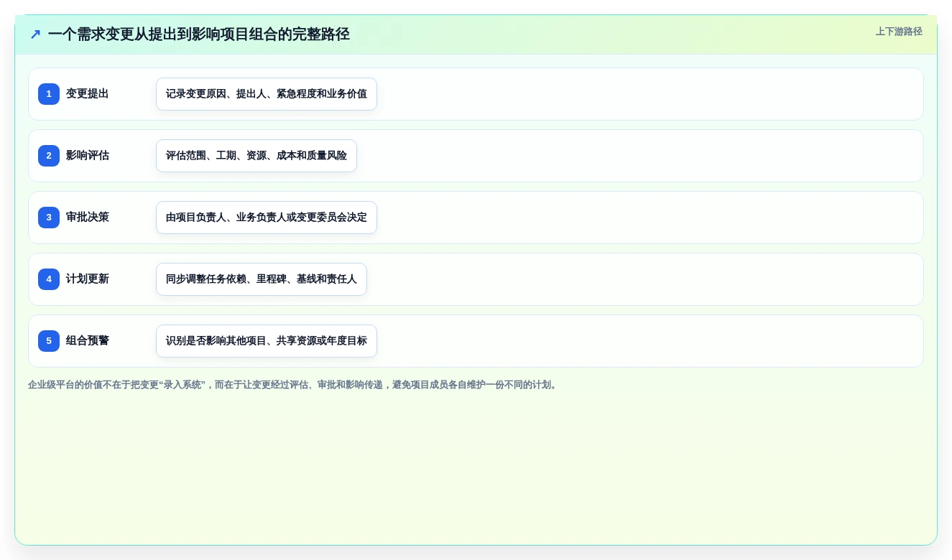Select the 计划更新 step label
The image size is (952, 560).
88,279
